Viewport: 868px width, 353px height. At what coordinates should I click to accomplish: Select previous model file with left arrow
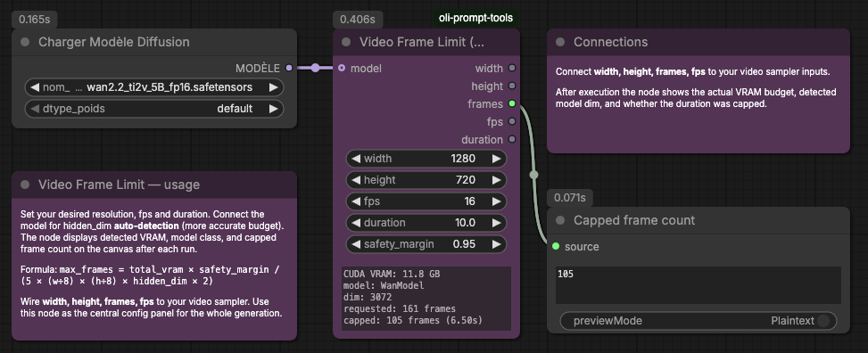35,87
